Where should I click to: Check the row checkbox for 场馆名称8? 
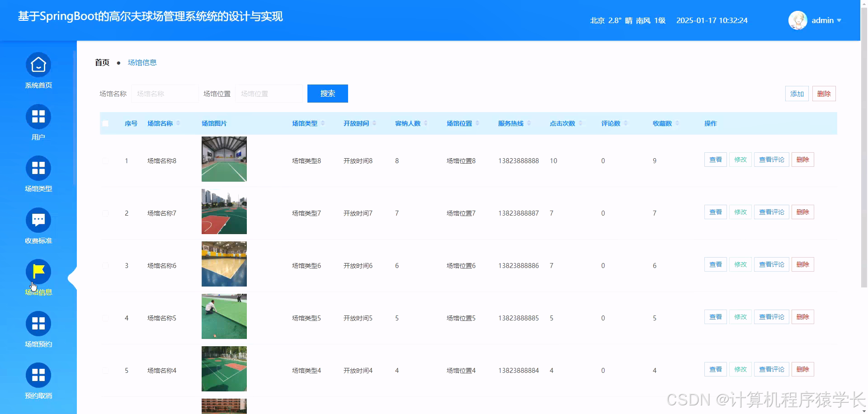click(105, 160)
